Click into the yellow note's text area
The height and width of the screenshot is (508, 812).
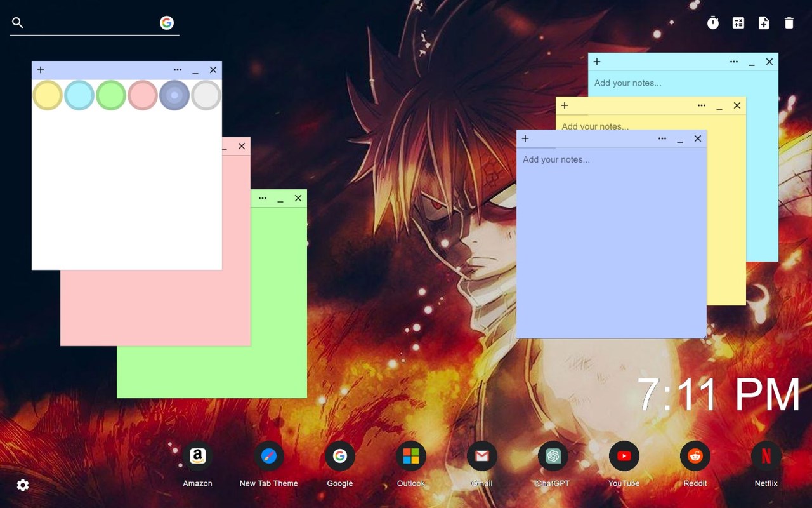click(726, 210)
